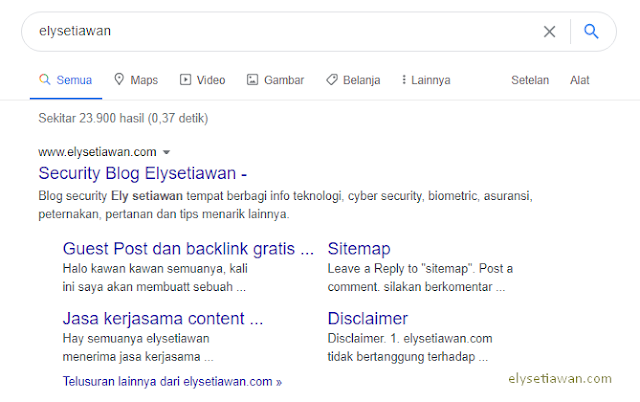Open the Video results tab
The width and height of the screenshot is (640, 402).
(x=202, y=80)
